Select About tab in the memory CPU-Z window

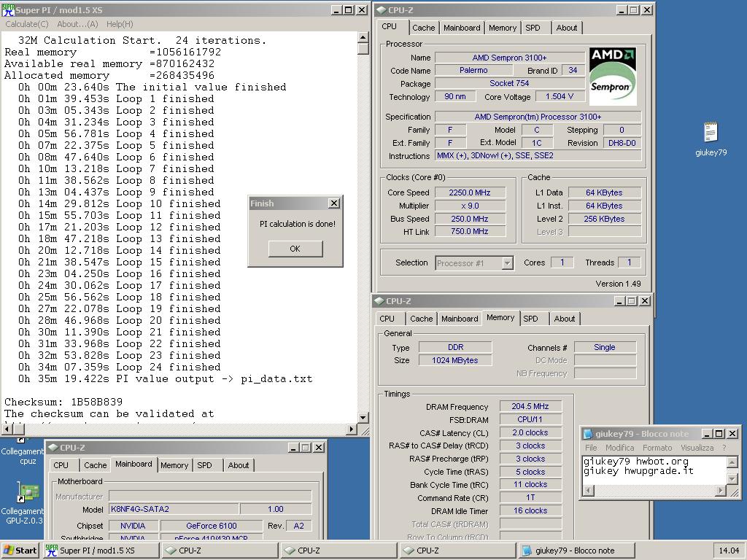pos(564,319)
